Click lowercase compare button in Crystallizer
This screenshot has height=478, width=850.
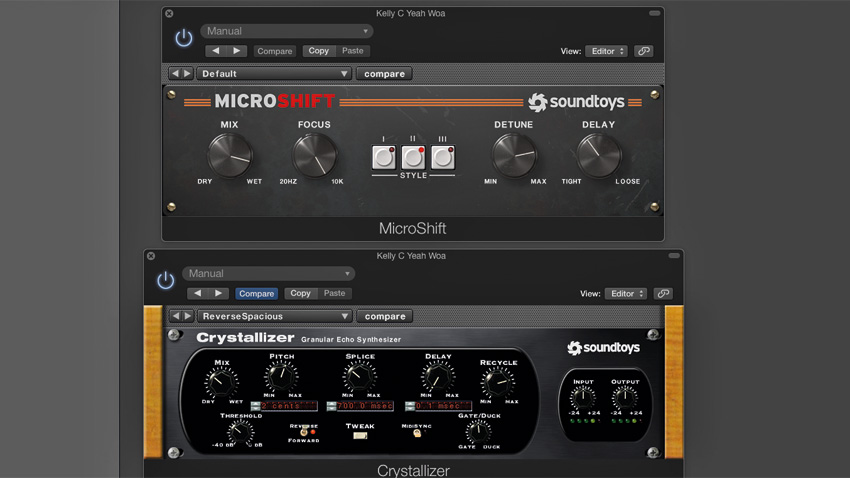point(385,316)
